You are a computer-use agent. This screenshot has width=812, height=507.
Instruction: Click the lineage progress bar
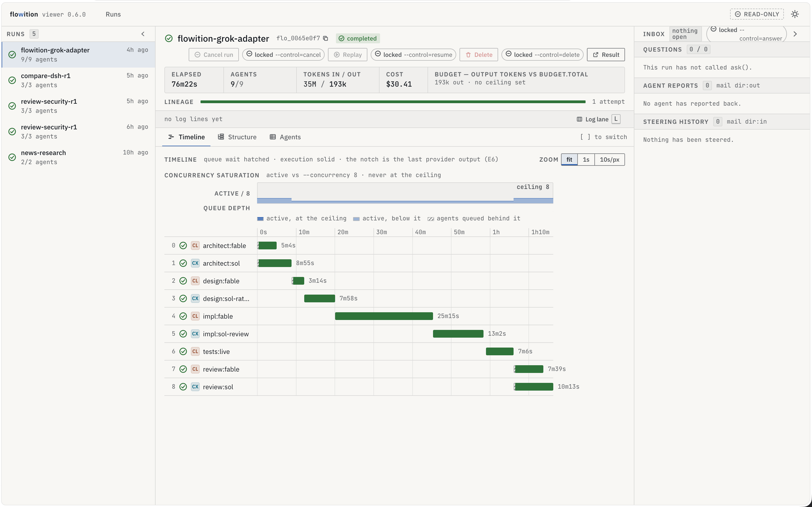393,102
